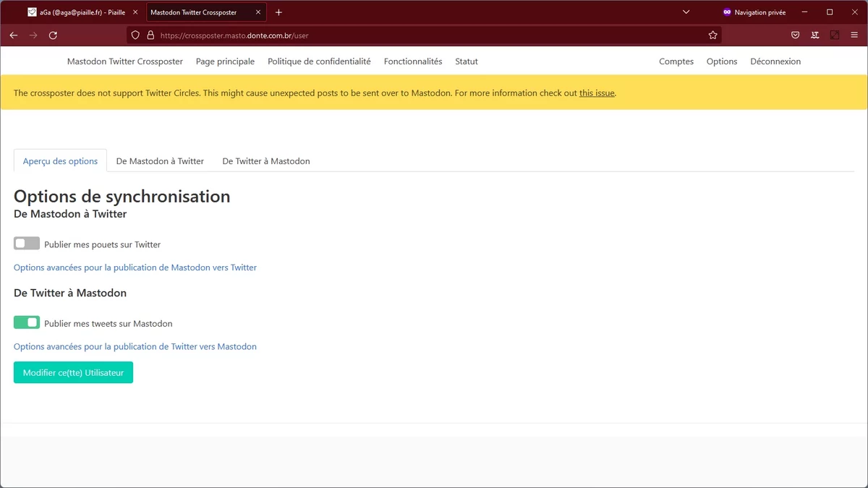Viewport: 868px width, 488px height.
Task: Open advanced options for Twitter vers Mastodon
Action: point(135,346)
